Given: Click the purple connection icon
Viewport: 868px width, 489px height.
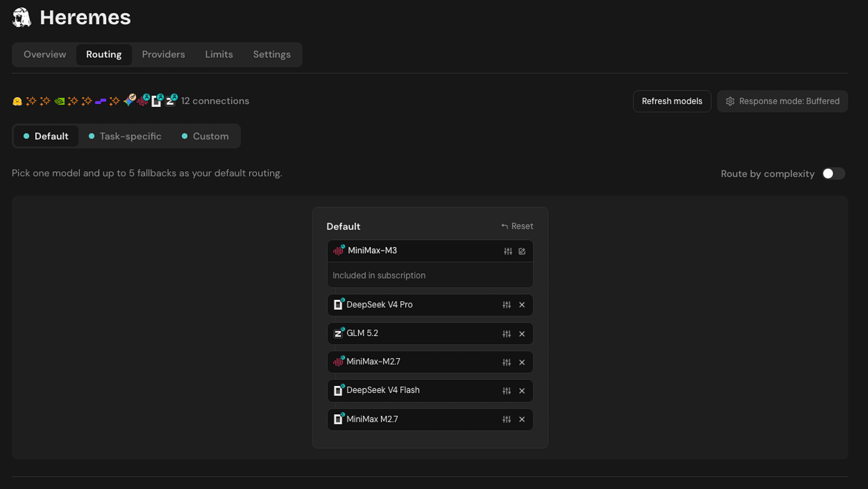Looking at the screenshot, I should tap(101, 101).
